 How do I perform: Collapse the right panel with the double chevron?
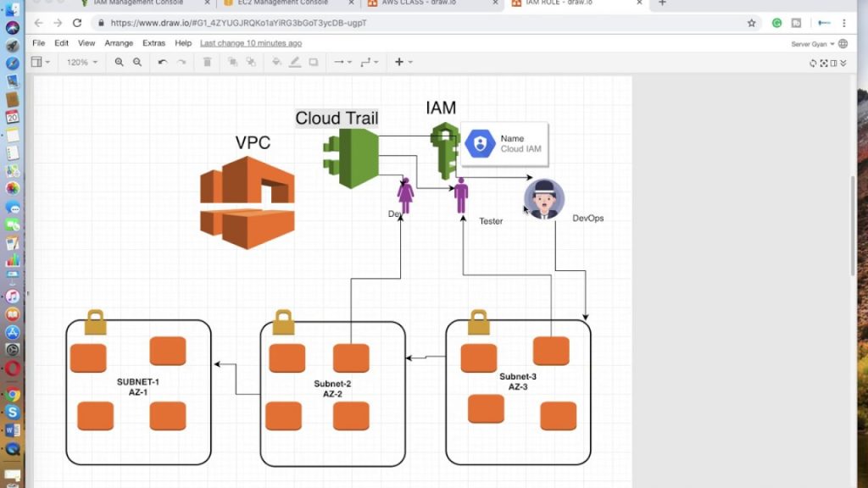click(x=843, y=64)
